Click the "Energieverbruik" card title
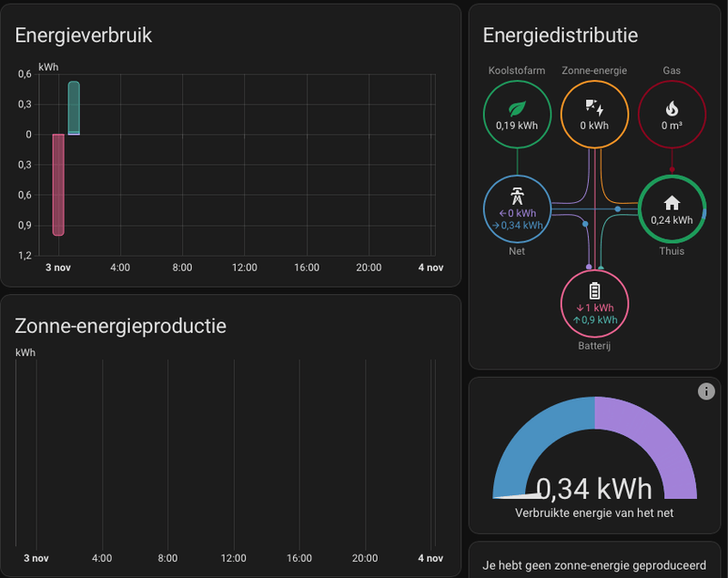 [84, 35]
